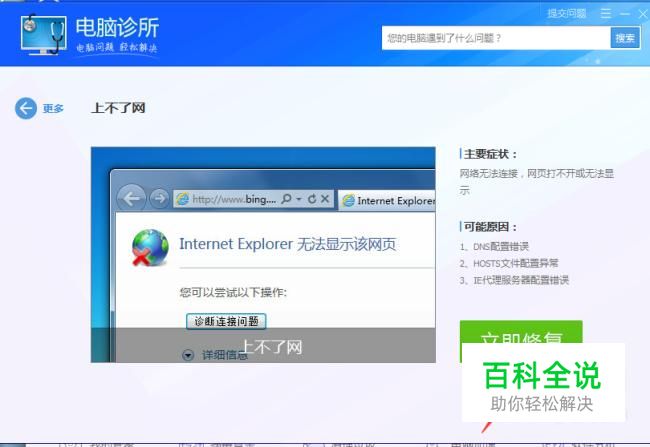Click the 上不了网 page heading

[118, 108]
